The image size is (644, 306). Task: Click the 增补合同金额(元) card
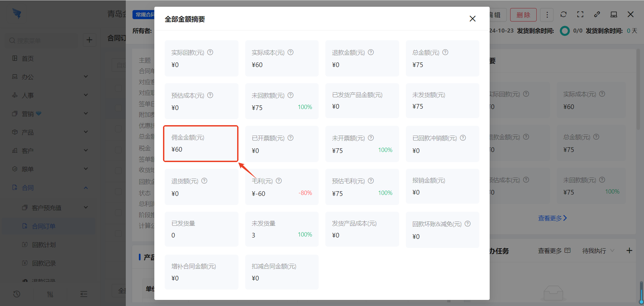pos(201,272)
